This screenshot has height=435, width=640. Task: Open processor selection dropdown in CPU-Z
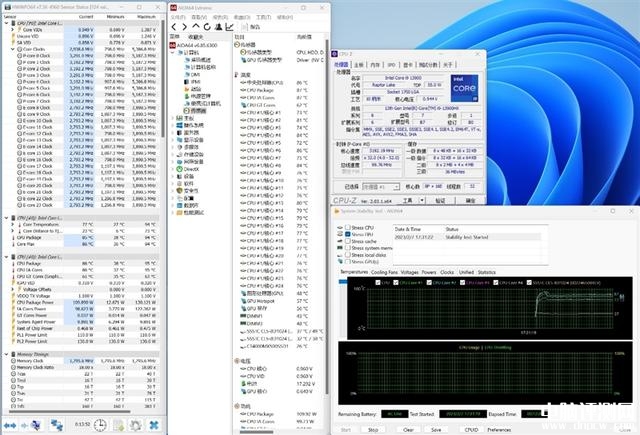coord(396,187)
